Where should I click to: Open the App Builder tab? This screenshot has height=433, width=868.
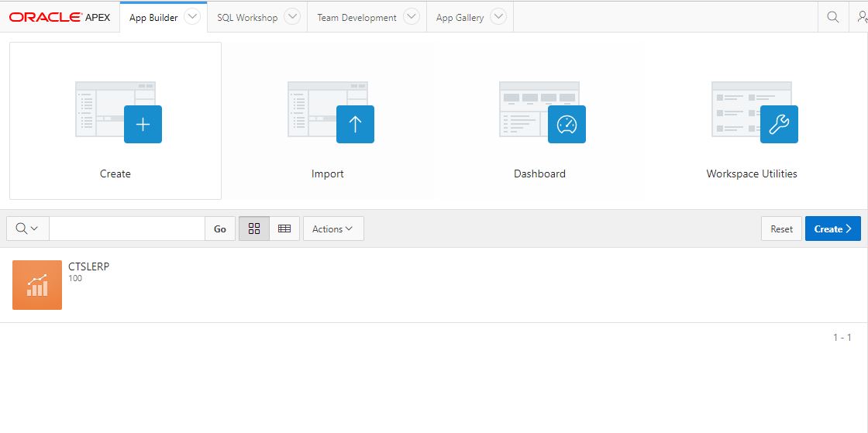[153, 18]
